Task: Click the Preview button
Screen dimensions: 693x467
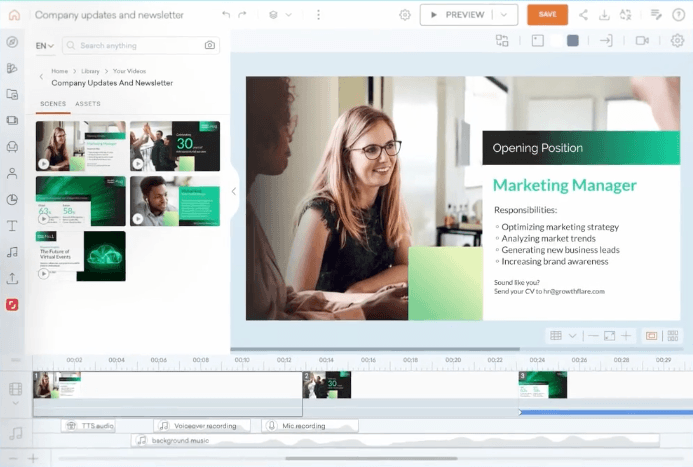Action: click(x=457, y=15)
